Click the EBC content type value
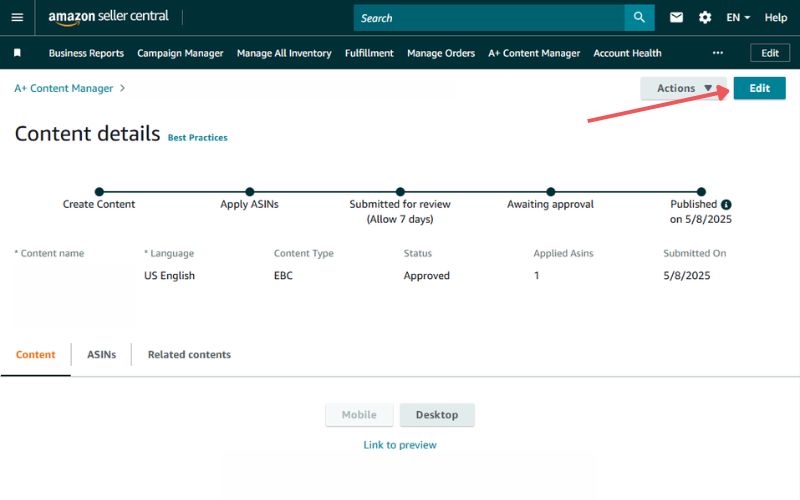 pos(283,276)
